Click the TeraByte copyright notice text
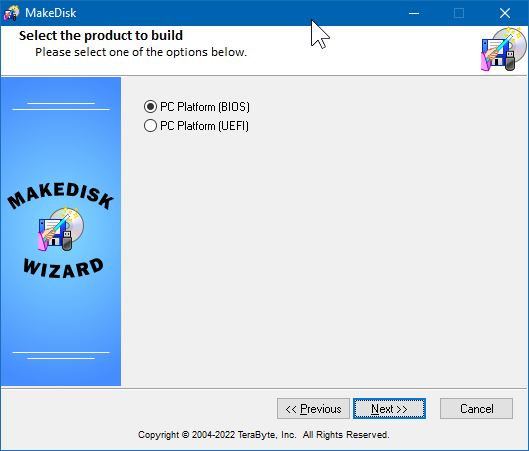The width and height of the screenshot is (529, 451). [263, 434]
